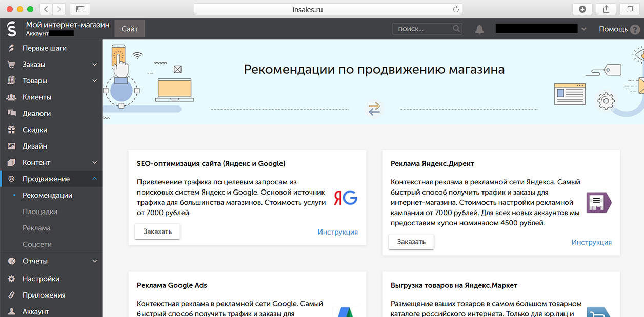Screen dimensions: 644x317
Task: Select the Рекомендации submenu item
Action: tap(47, 196)
